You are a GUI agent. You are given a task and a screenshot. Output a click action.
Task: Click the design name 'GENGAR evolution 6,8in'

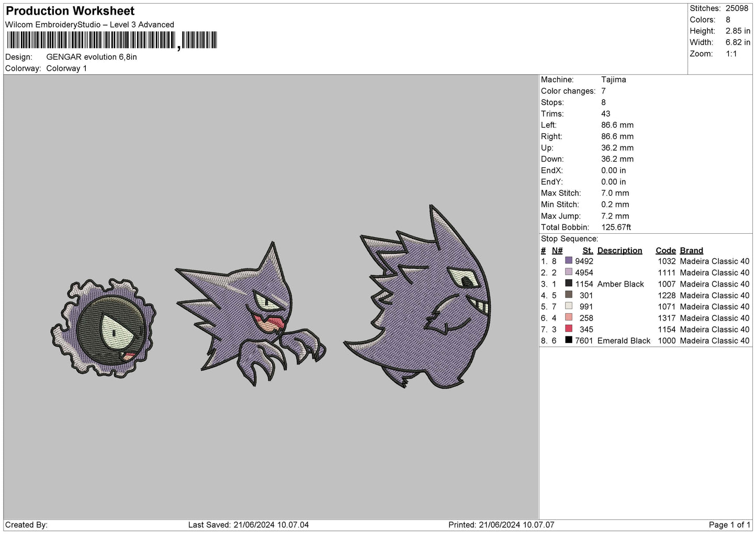tap(92, 57)
